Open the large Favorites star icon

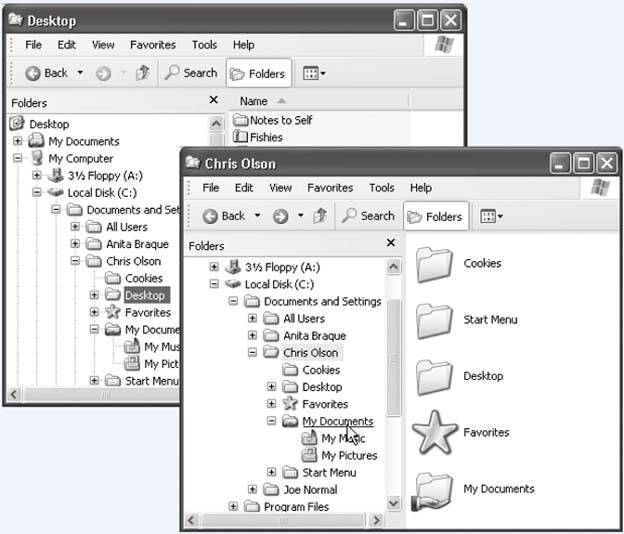click(x=434, y=433)
